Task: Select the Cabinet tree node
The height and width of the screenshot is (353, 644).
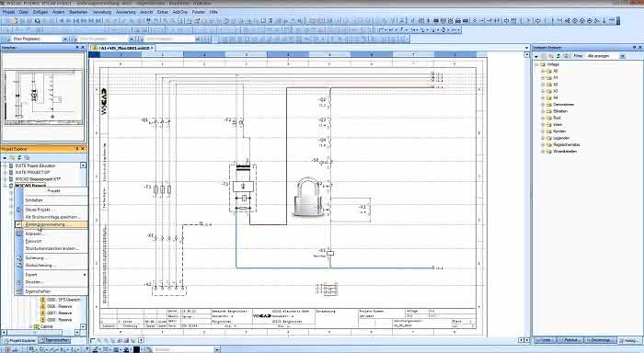Action: tap(46, 326)
